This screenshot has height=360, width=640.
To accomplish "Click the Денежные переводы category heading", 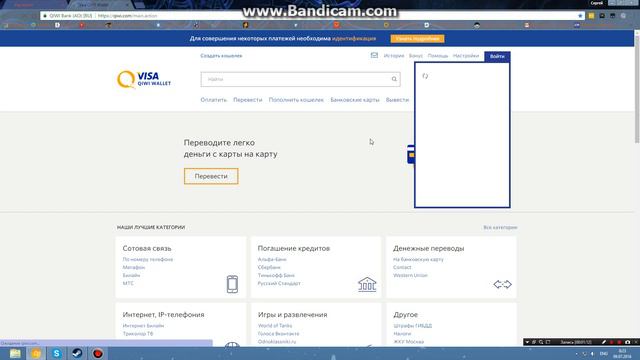I will pos(429,248).
